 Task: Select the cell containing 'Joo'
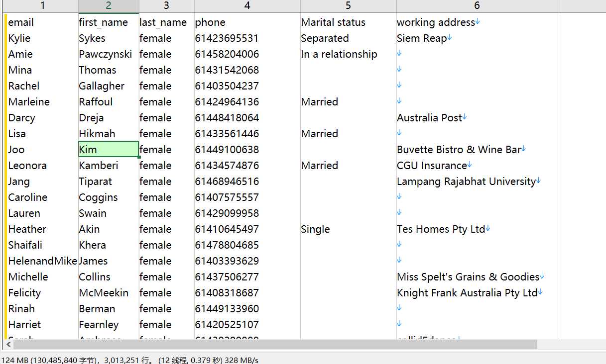pos(42,150)
